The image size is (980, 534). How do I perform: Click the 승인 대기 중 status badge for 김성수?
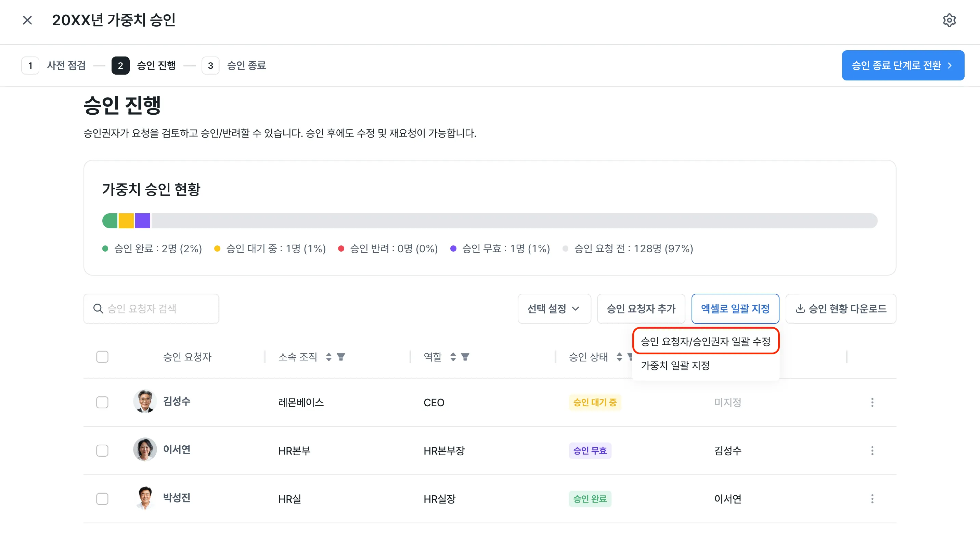595,402
